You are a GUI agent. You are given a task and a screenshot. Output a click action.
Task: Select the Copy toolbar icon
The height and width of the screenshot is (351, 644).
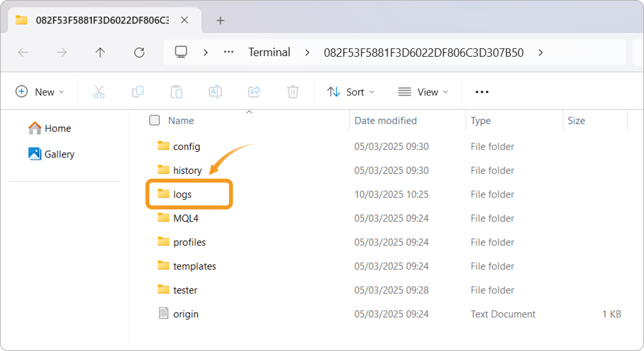point(138,92)
